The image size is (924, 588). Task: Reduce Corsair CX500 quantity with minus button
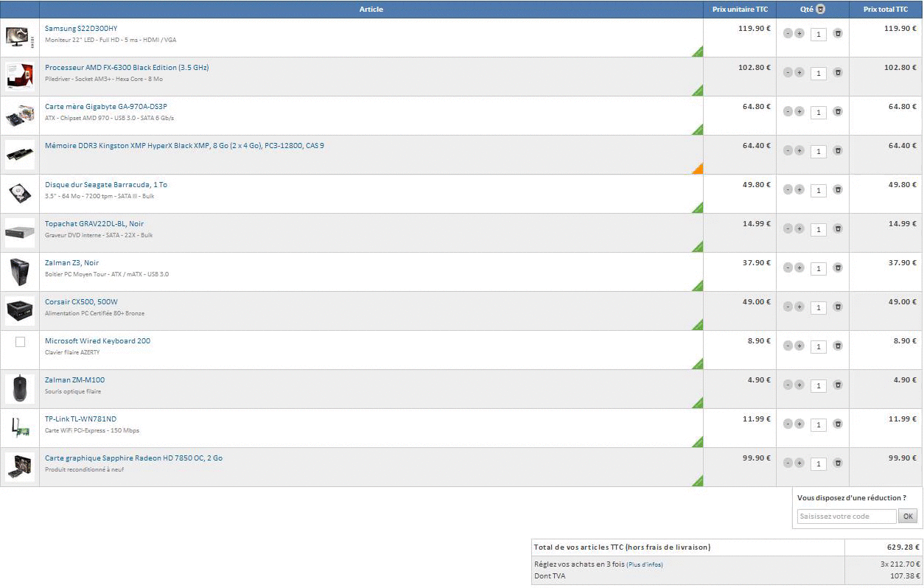[x=788, y=307]
